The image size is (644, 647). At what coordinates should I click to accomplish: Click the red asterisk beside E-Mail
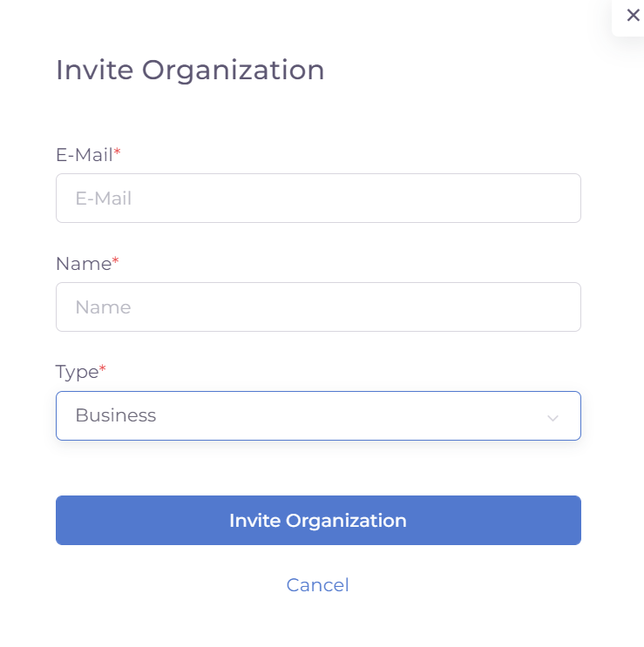(118, 153)
